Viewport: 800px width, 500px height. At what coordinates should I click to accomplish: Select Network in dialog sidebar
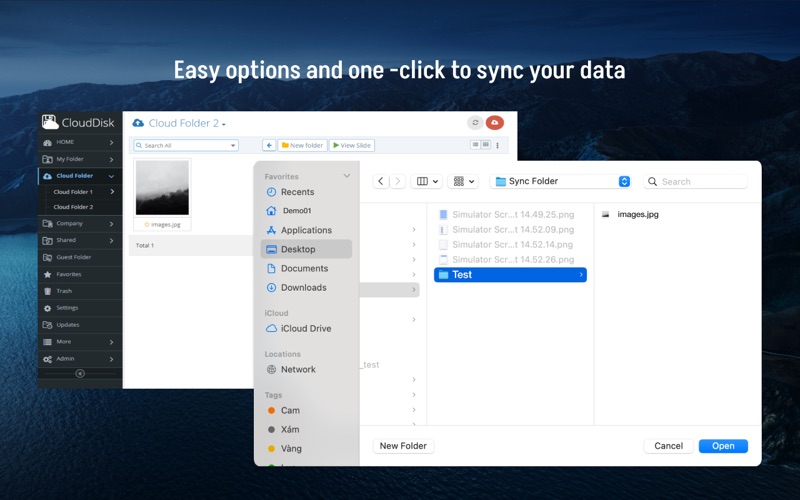point(306,369)
